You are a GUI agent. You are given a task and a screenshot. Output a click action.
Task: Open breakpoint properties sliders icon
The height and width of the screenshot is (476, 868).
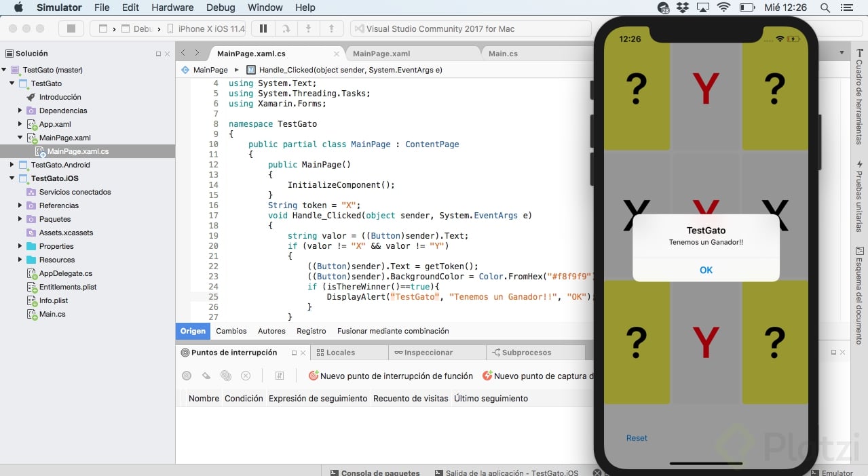click(279, 376)
